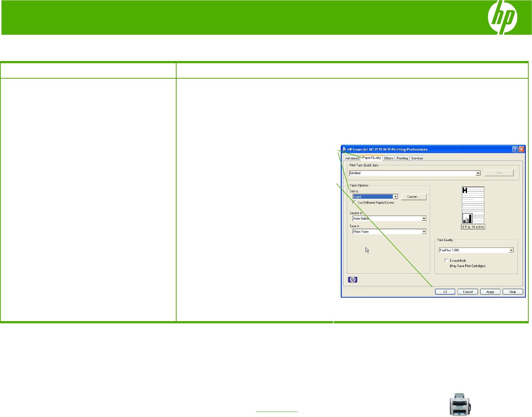Open the Effects tab
Image resolution: width=532 pixels, height=417 pixels.
click(x=389, y=158)
